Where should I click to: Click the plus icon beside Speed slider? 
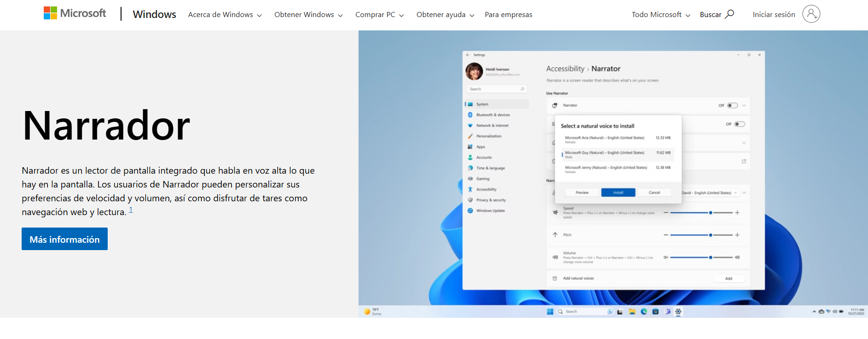(x=737, y=213)
